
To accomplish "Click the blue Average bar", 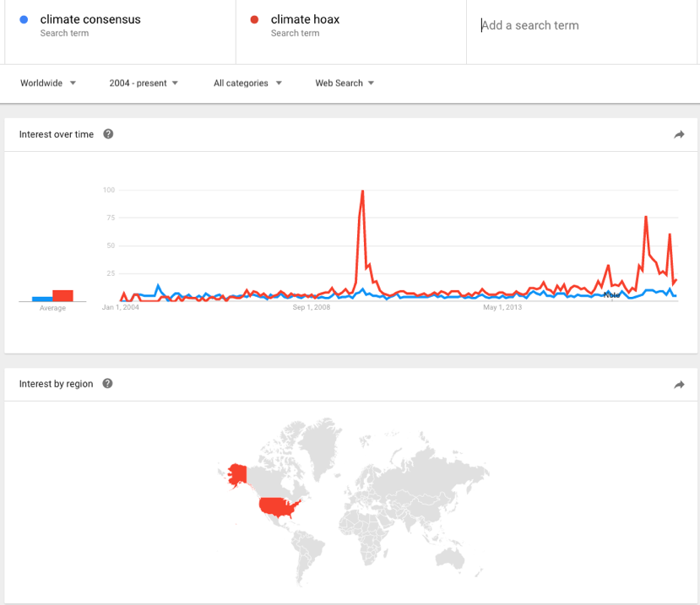I will (x=42, y=299).
